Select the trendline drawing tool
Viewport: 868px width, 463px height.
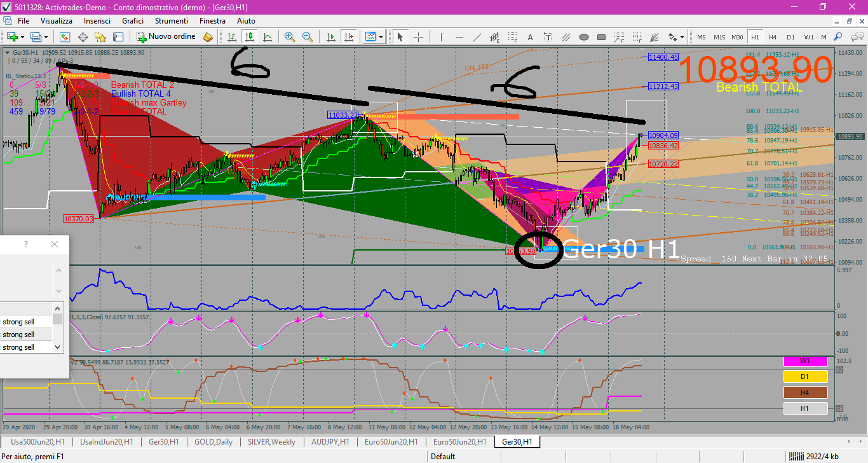(x=477, y=37)
